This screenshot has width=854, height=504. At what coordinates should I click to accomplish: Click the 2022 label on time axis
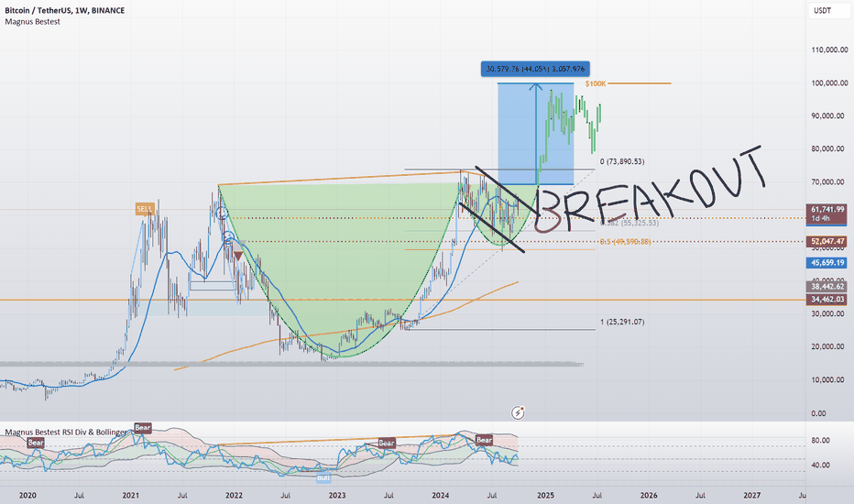point(235,495)
